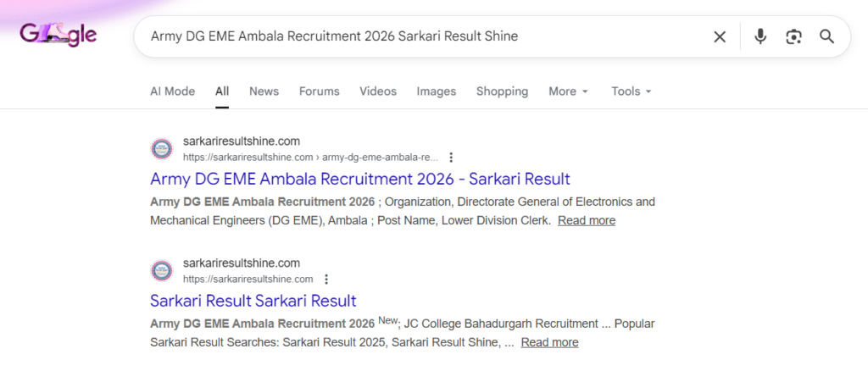This screenshot has width=868, height=371.
Task: Switch to the News tab
Action: coord(264,91)
